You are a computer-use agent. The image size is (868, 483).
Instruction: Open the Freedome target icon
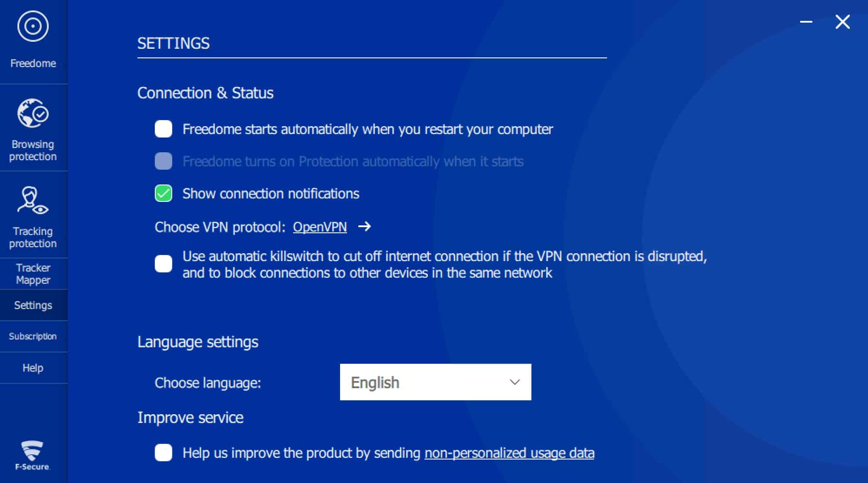pos(33,27)
